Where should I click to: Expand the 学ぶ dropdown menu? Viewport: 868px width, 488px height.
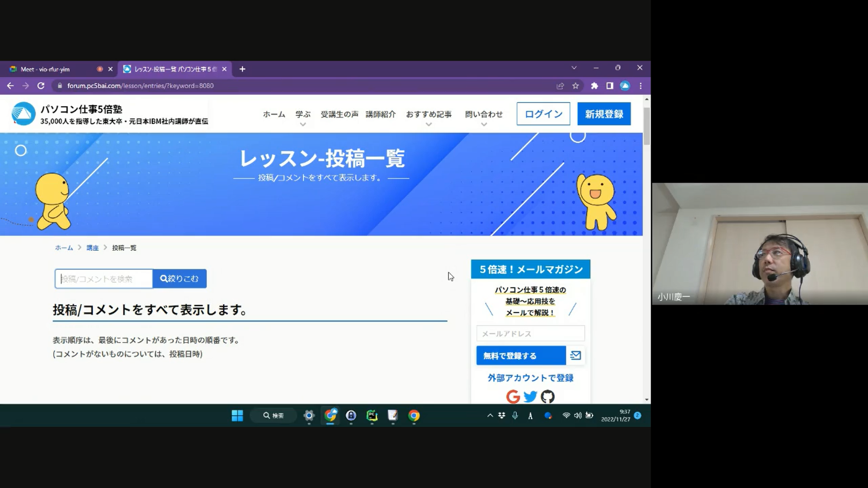tap(303, 115)
